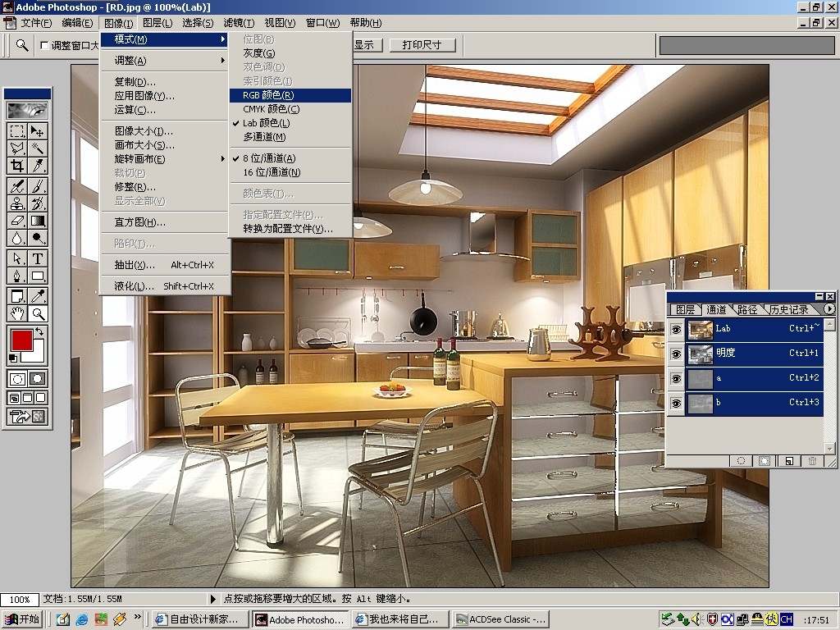
Task: Select the Path Component Selection tool
Action: 17,258
